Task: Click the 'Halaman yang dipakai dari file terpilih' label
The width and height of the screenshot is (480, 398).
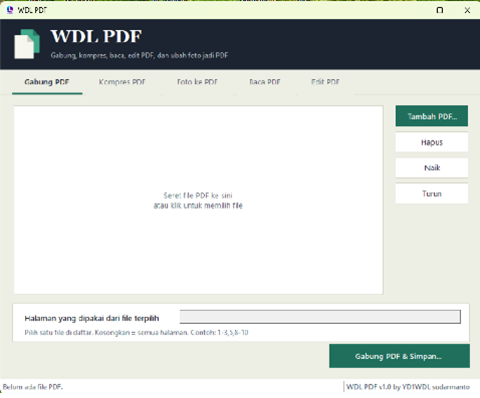Action: (92, 318)
